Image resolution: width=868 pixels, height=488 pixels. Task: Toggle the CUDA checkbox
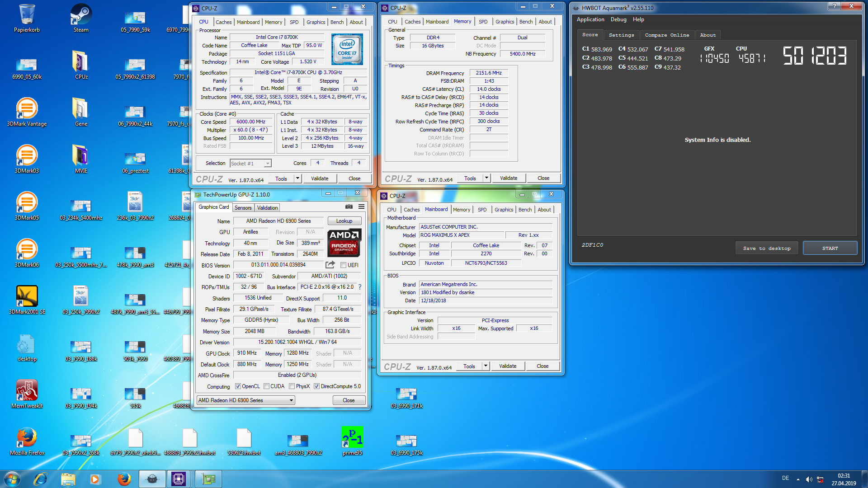pyautogui.click(x=267, y=386)
